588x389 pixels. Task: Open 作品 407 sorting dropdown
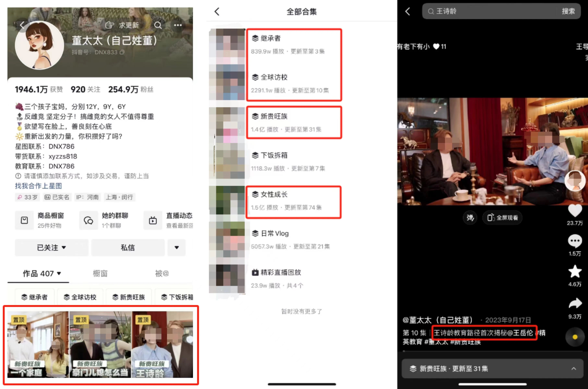coord(42,273)
